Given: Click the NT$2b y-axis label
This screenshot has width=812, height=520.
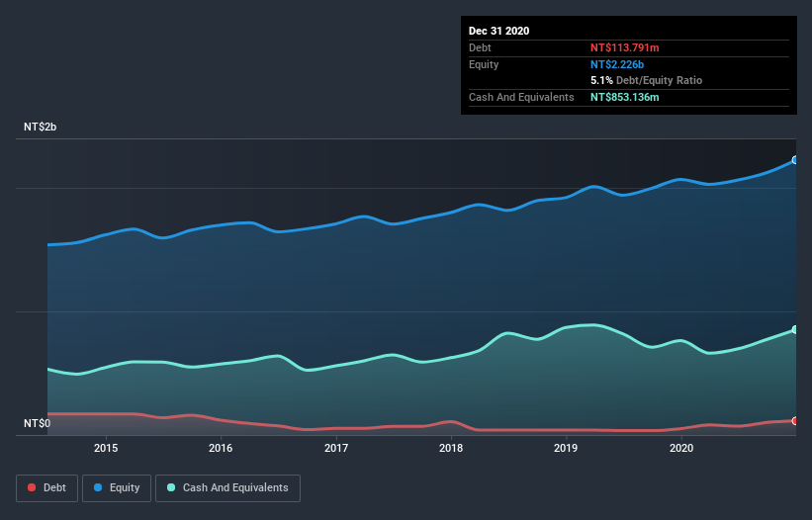Looking at the screenshot, I should click(40, 127).
